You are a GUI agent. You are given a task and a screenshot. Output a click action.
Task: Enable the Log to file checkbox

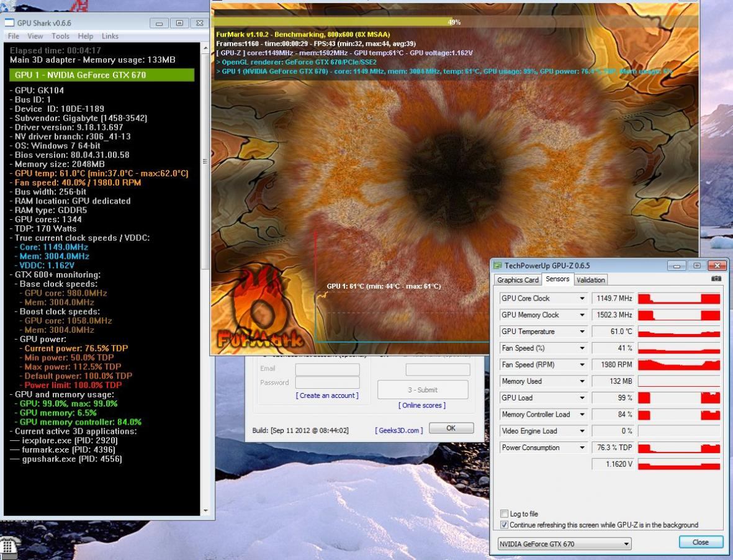(x=505, y=513)
